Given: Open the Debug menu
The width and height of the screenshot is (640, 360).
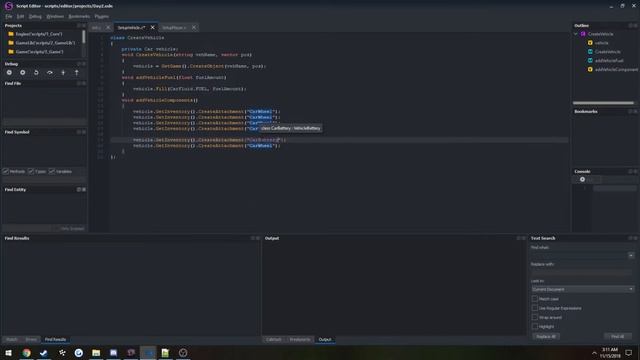Looking at the screenshot, I should [35, 16].
